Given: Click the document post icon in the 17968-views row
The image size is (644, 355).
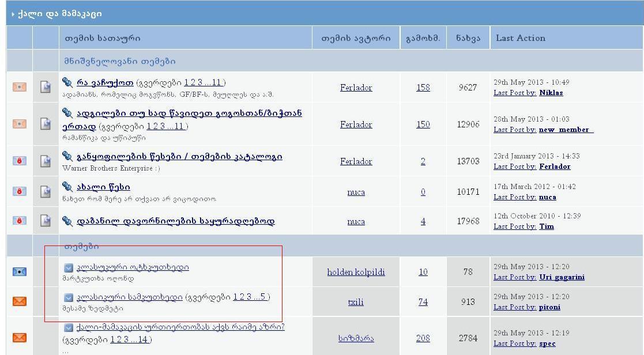Looking at the screenshot, I should [46, 221].
